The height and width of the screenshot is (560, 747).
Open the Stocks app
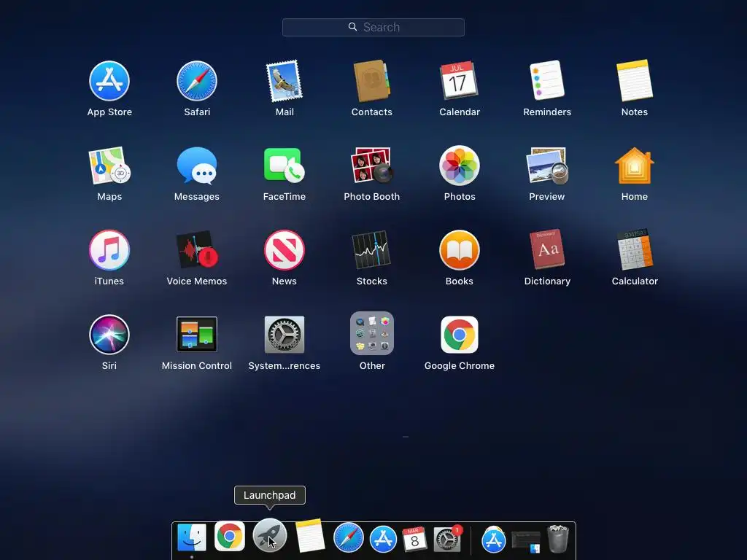(x=371, y=250)
